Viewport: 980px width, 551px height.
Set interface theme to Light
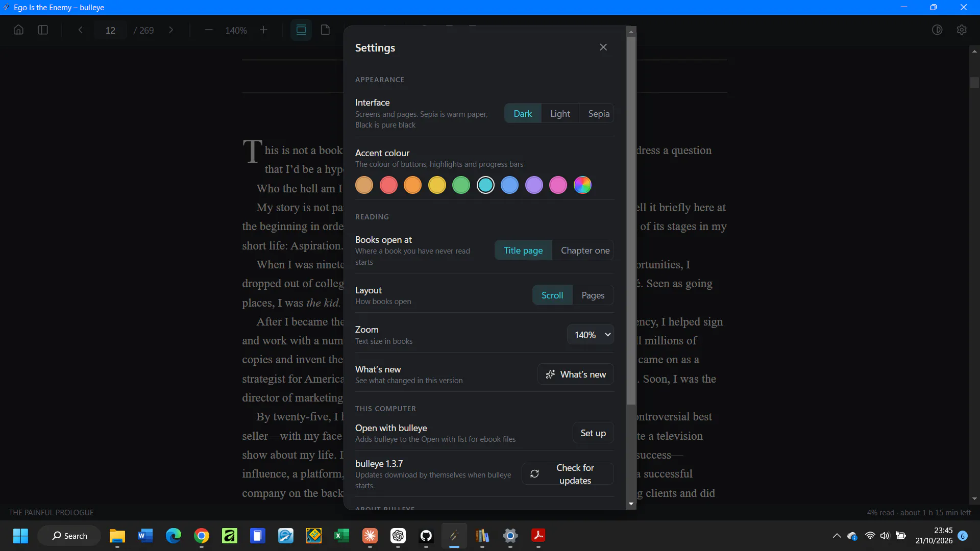point(560,114)
